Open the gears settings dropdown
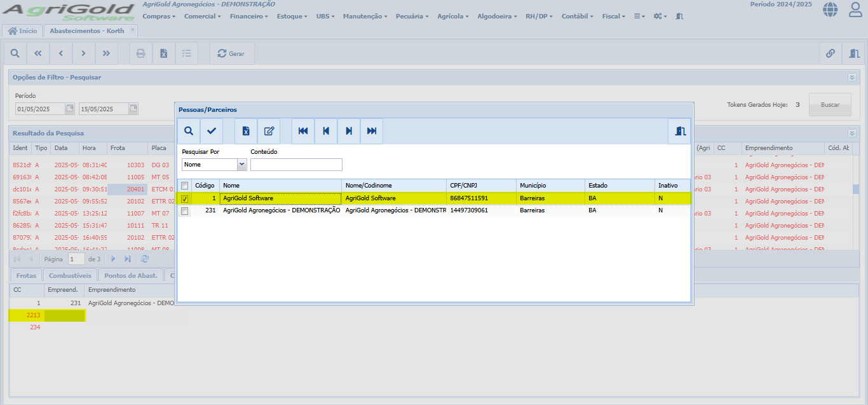The height and width of the screenshot is (405, 868). (x=660, y=16)
